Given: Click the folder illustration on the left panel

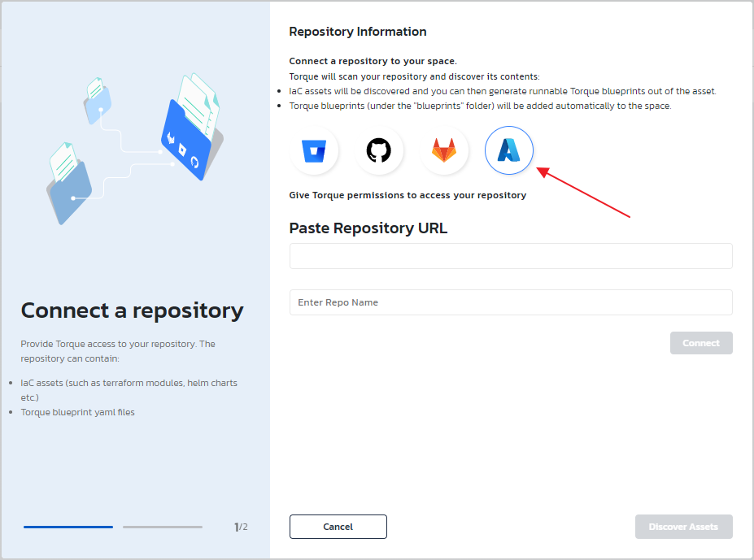Looking at the screenshot, I should pyautogui.click(x=135, y=149).
